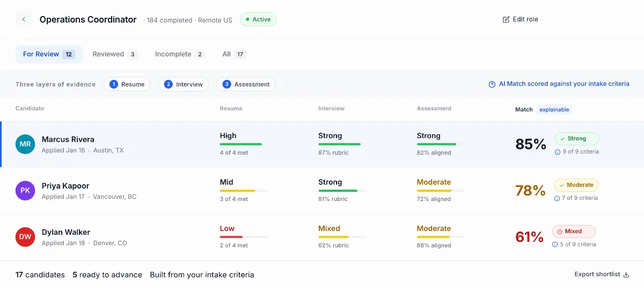Click the number 1 badge on Resume
644x288 pixels.
coord(113,84)
